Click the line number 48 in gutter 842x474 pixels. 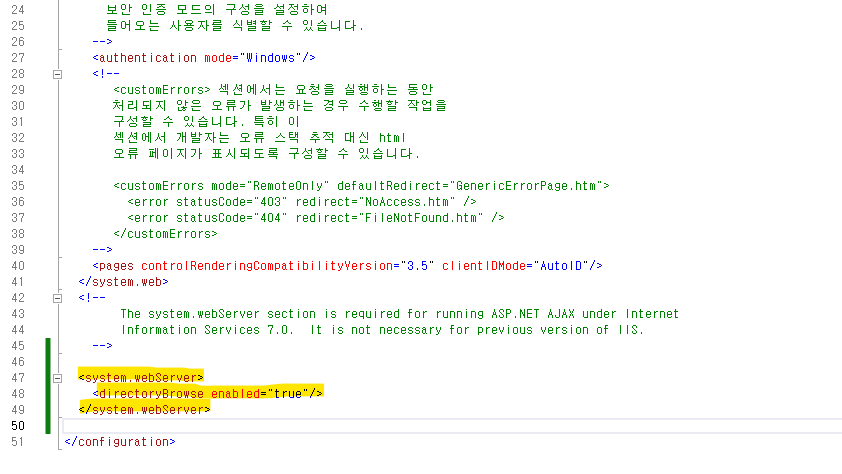18,393
